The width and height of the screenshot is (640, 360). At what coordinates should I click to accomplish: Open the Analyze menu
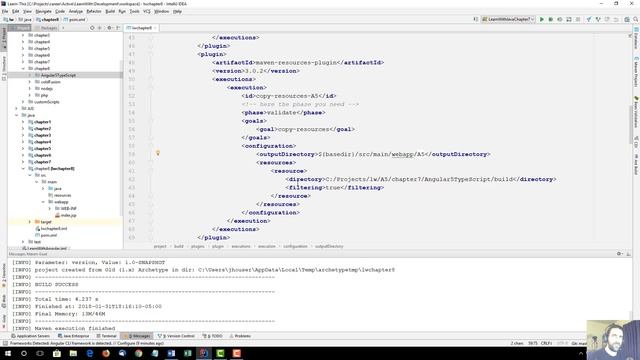76,11
